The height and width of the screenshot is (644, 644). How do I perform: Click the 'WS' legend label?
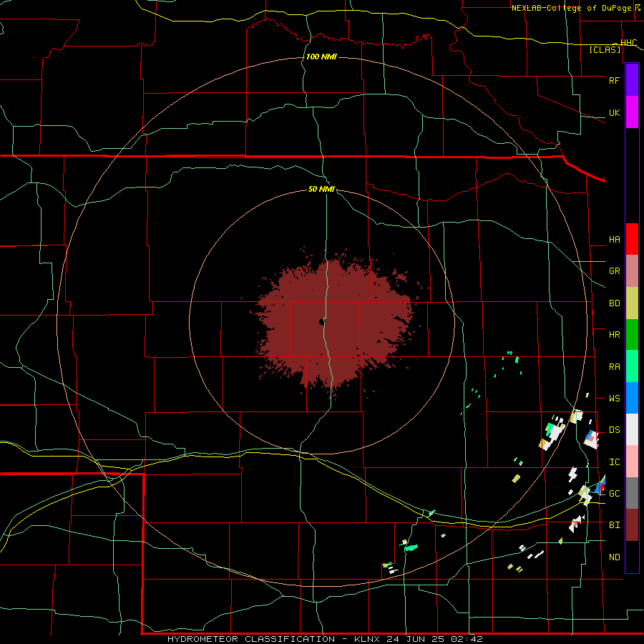click(614, 399)
